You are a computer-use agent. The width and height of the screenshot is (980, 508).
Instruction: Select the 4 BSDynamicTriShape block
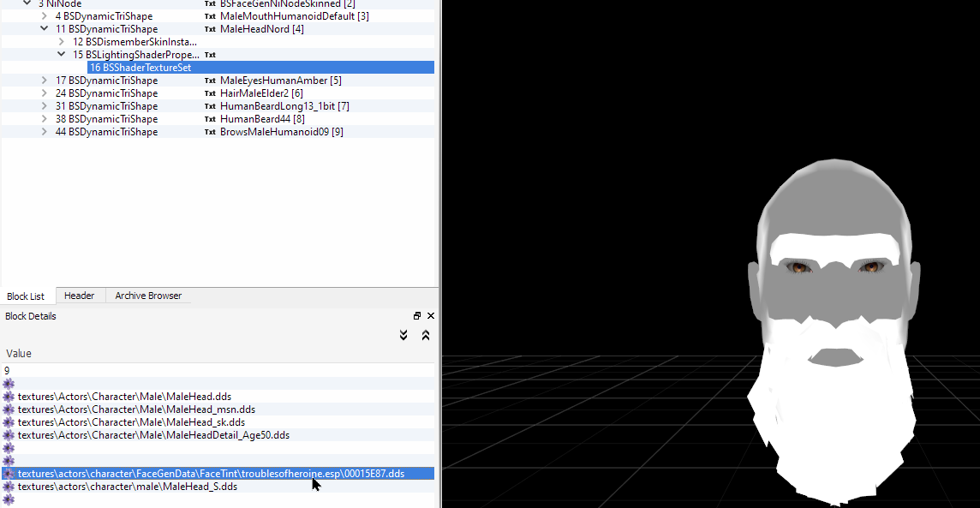click(104, 16)
